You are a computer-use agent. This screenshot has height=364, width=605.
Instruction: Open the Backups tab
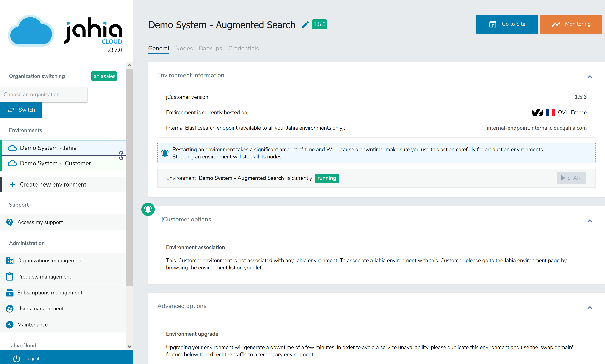tap(210, 48)
